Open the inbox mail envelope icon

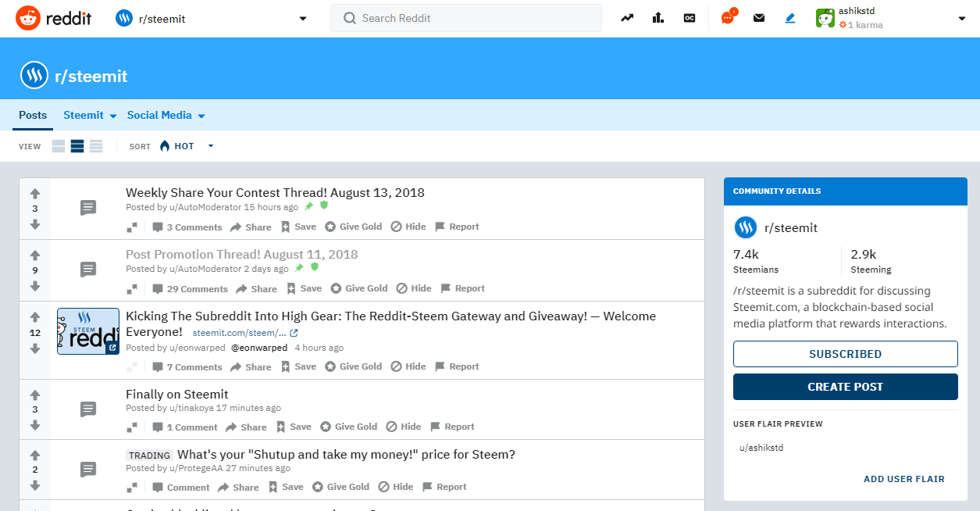coord(759,18)
